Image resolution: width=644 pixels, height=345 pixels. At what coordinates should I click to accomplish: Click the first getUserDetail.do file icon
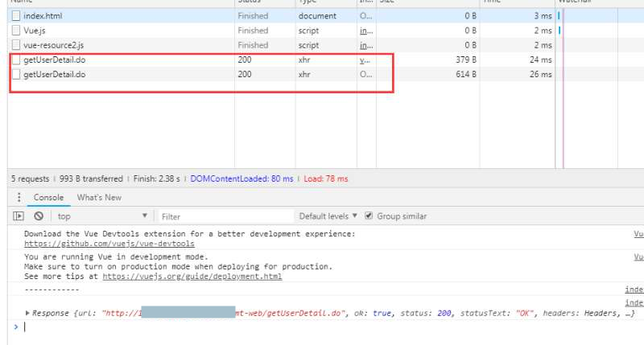(x=16, y=60)
